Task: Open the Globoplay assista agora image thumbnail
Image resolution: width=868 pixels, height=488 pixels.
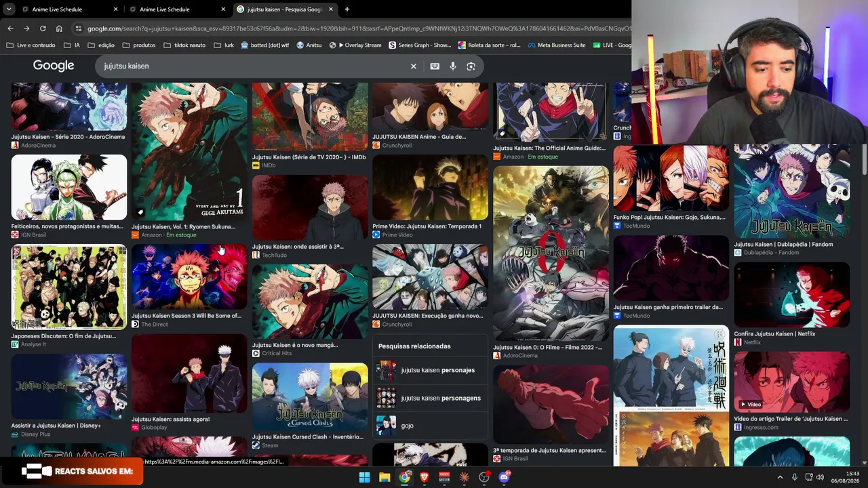Action: [x=189, y=373]
